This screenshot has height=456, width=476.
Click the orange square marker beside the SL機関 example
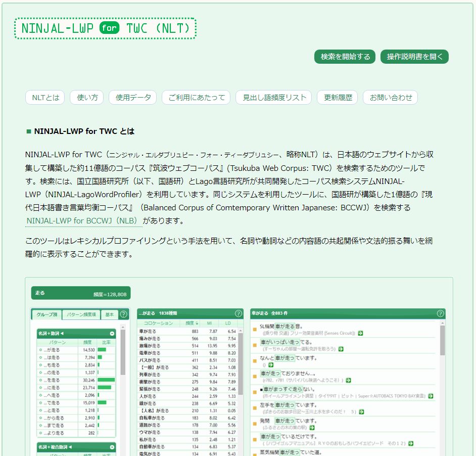click(x=254, y=329)
